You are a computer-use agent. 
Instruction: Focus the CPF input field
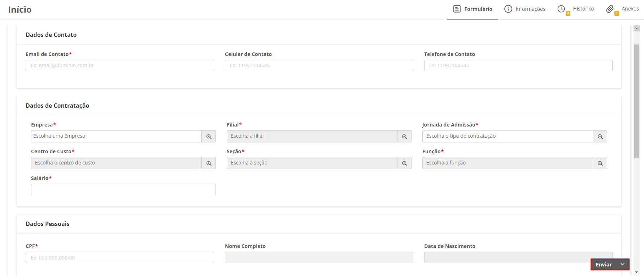click(x=120, y=258)
